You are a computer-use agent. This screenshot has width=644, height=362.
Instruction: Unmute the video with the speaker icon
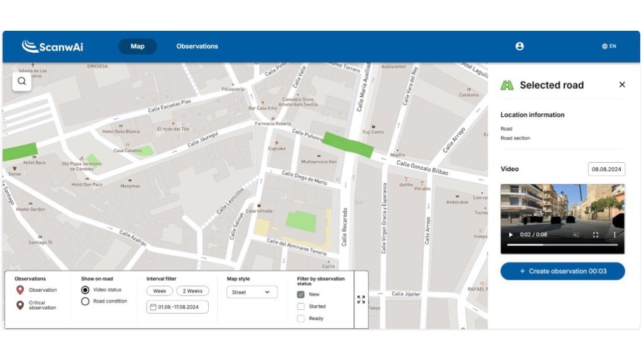tap(576, 235)
